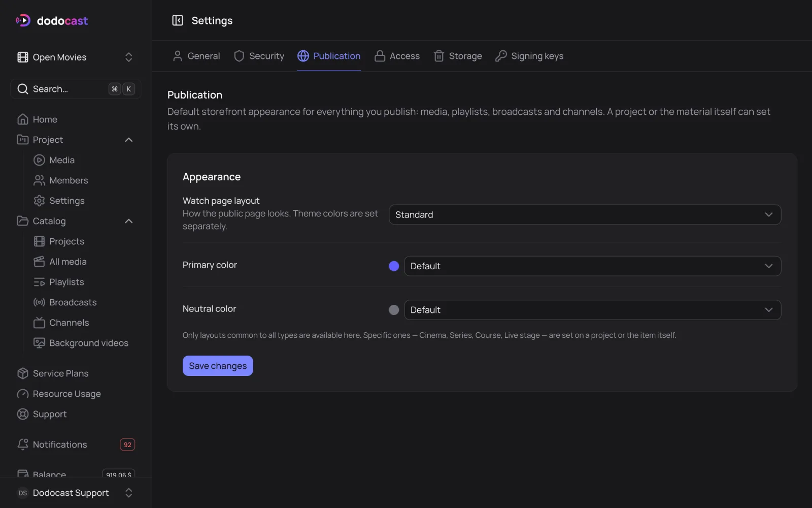The height and width of the screenshot is (508, 812).
Task: Open the Neutral color Default dropdown
Action: (x=592, y=310)
